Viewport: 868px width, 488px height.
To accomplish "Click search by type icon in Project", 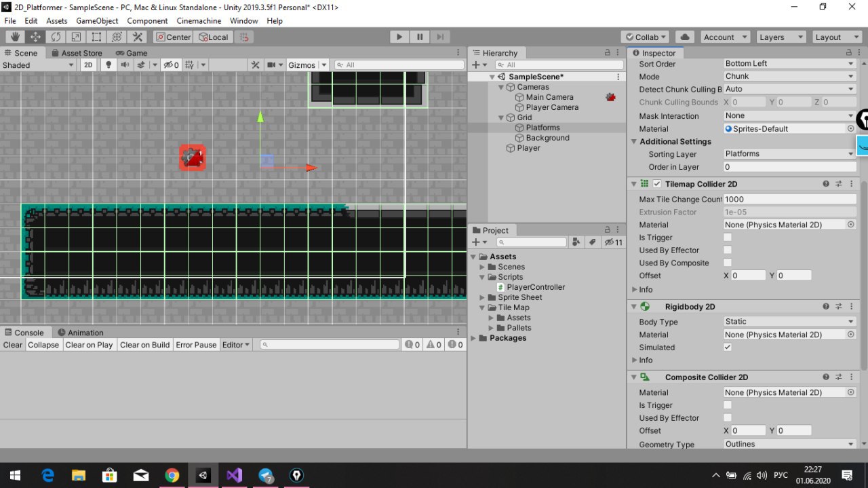I will pos(576,242).
